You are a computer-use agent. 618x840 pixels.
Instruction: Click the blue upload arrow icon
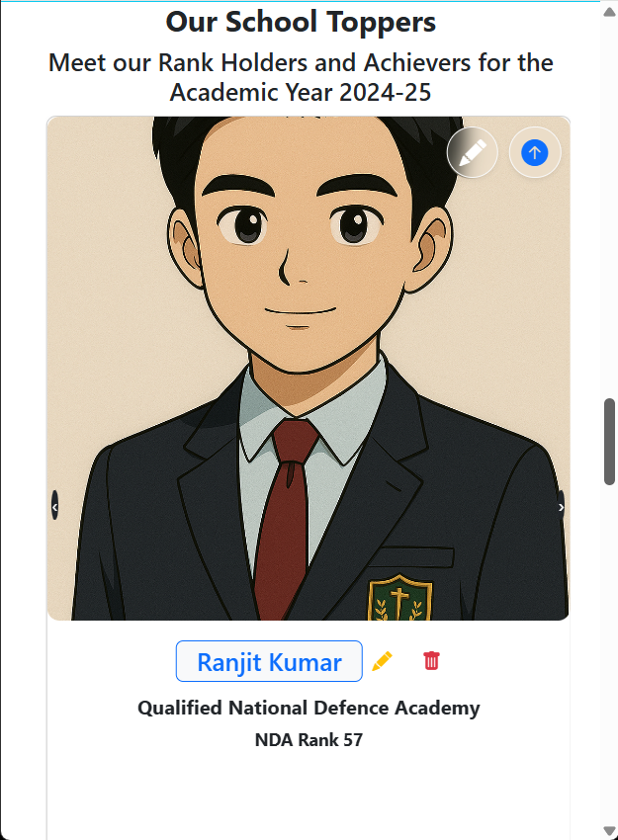(534, 152)
